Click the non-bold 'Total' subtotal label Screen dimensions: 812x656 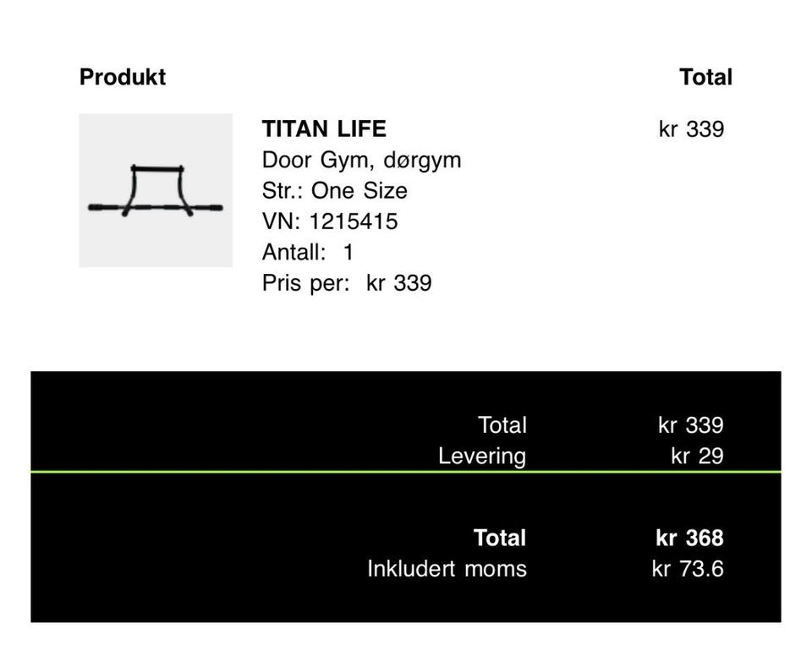click(502, 424)
